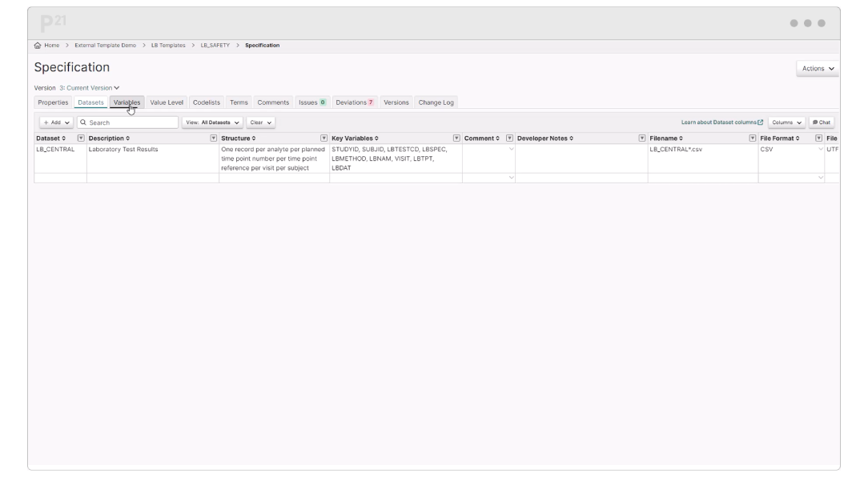868x477 pixels.
Task: Select the Structure cell text
Action: click(273, 158)
